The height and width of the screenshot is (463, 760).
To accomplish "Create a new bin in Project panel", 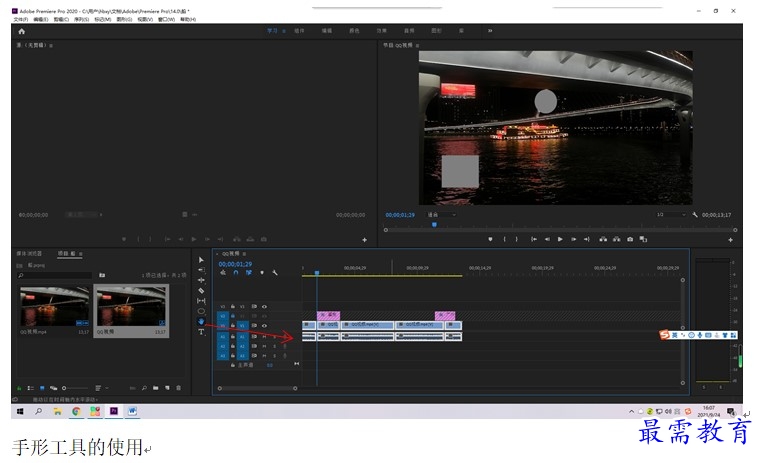I will click(x=156, y=388).
